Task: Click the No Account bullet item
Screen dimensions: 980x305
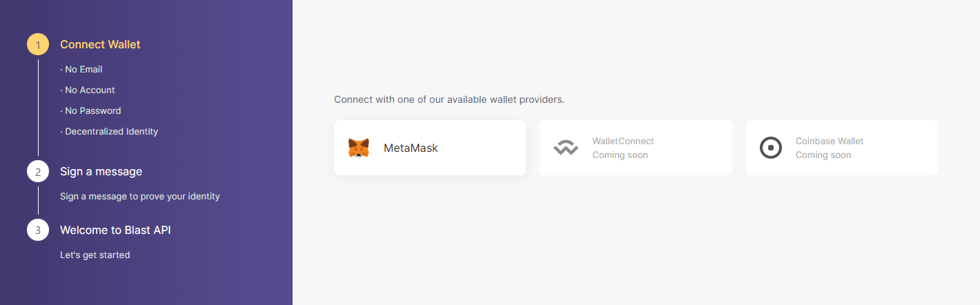Action: (x=88, y=90)
